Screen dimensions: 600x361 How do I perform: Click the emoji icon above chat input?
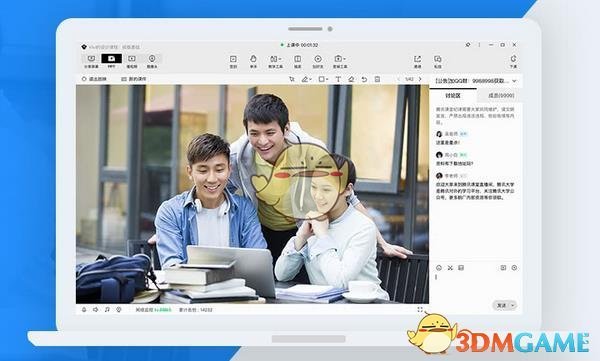(439, 268)
